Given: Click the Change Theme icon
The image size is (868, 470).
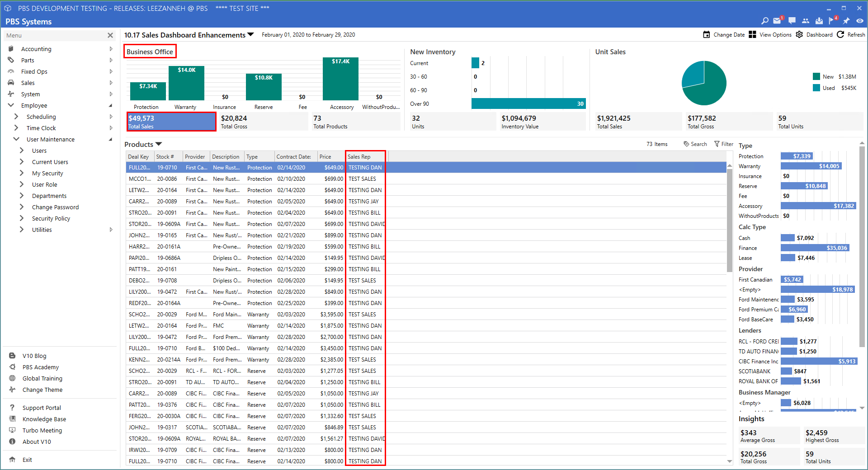Looking at the screenshot, I should (x=12, y=390).
